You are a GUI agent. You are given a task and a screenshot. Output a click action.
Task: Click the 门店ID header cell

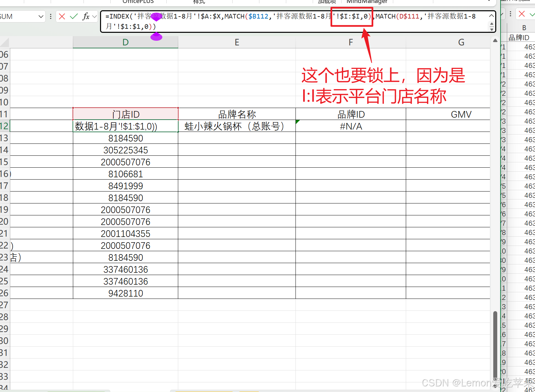126,114
